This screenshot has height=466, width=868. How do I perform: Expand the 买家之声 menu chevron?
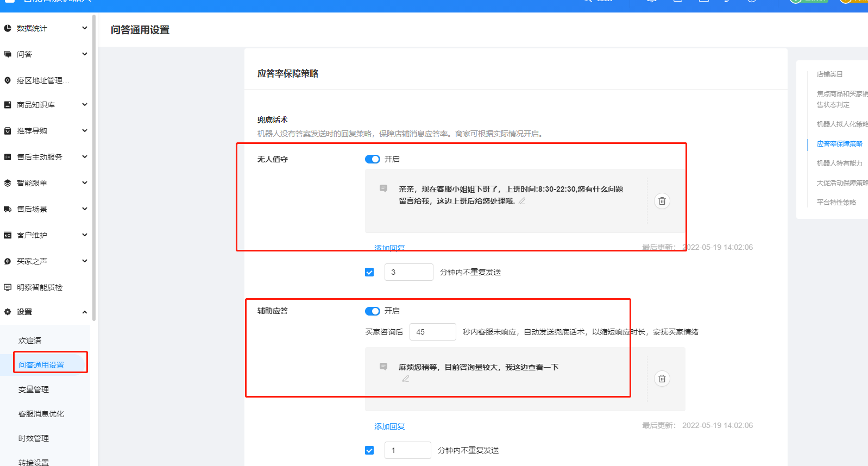[85, 261]
